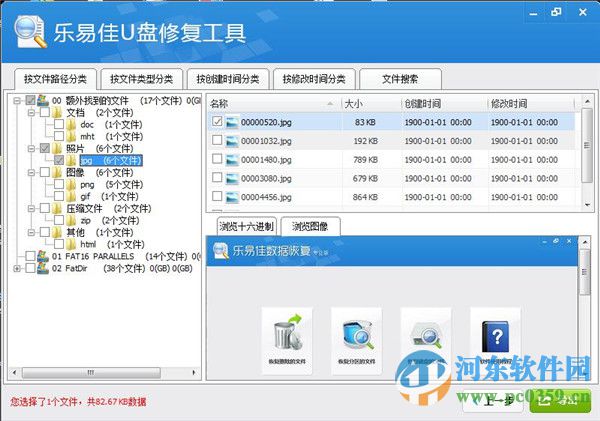Check the png folder checkbox
Viewport: 600px width, 421px height.
[x=59, y=184]
